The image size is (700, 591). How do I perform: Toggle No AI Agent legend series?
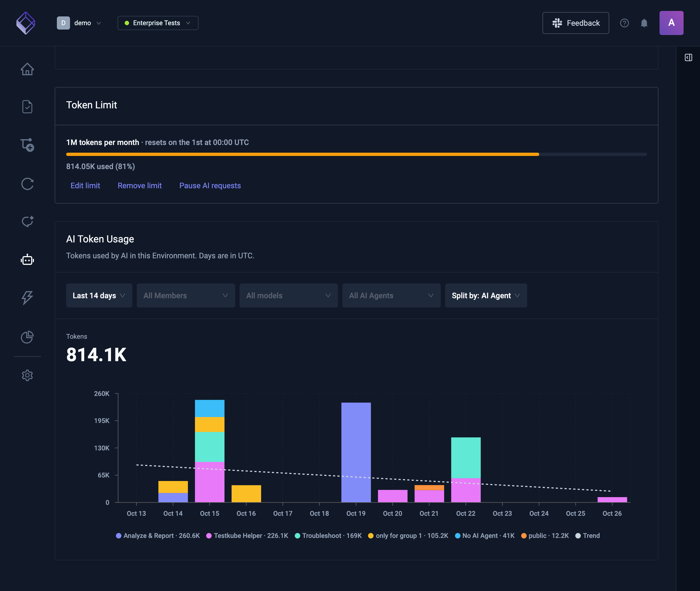tap(485, 535)
